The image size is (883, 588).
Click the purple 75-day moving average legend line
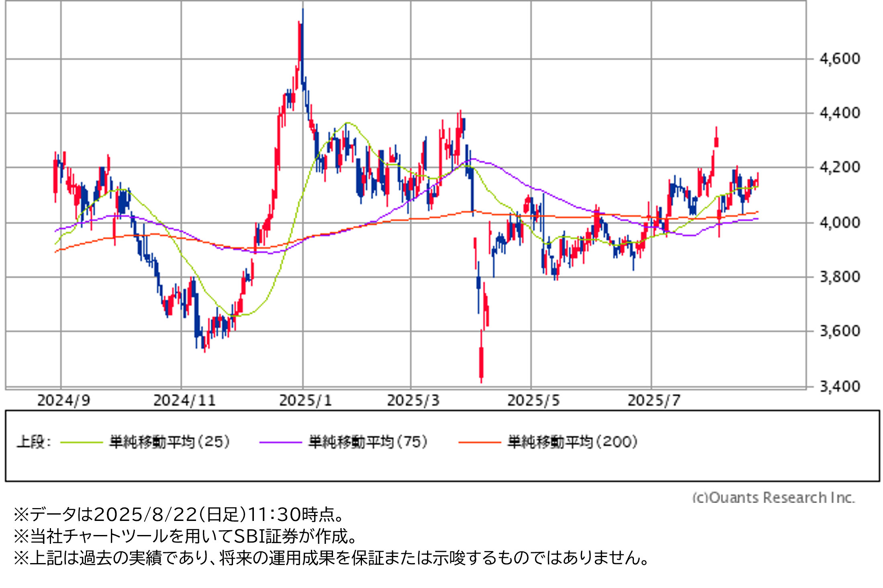280,442
